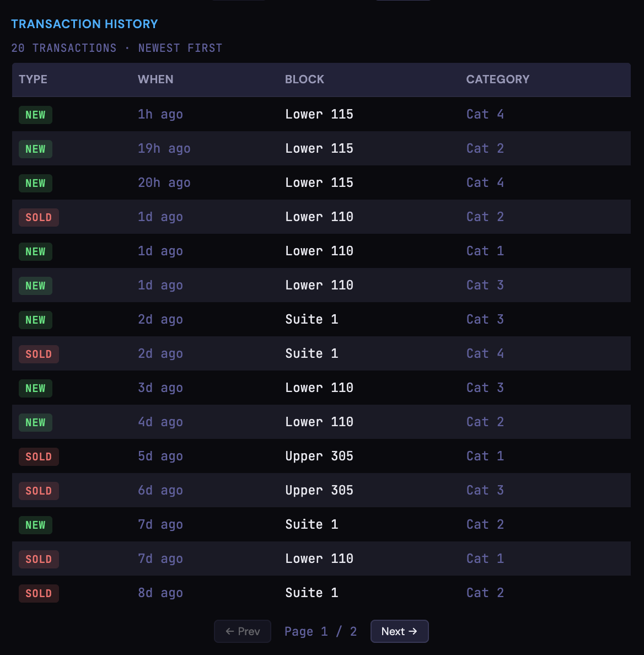The height and width of the screenshot is (655, 644).
Task: Click the BLOCK column header
Action: (304, 79)
